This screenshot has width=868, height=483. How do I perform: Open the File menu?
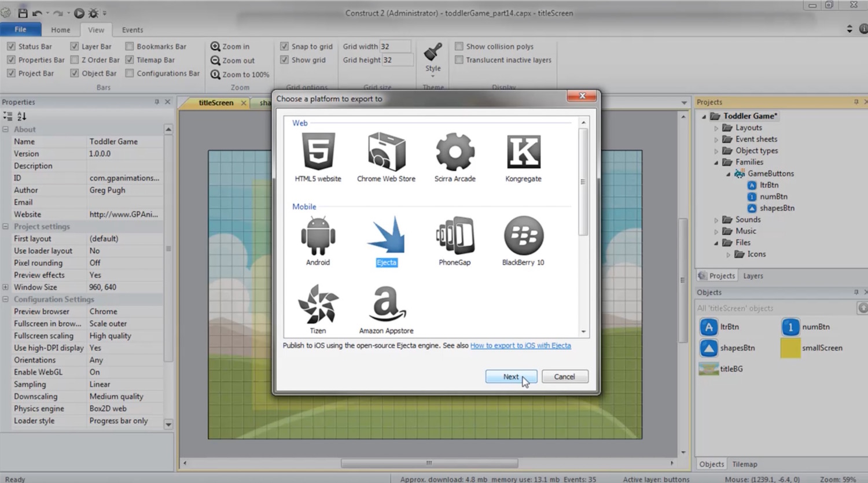click(x=20, y=30)
